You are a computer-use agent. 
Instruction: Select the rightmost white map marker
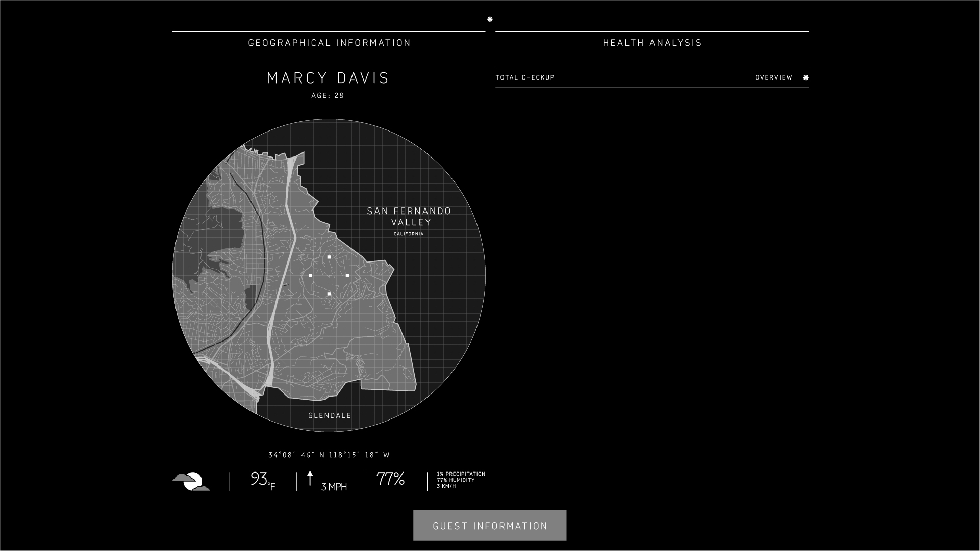(x=347, y=275)
